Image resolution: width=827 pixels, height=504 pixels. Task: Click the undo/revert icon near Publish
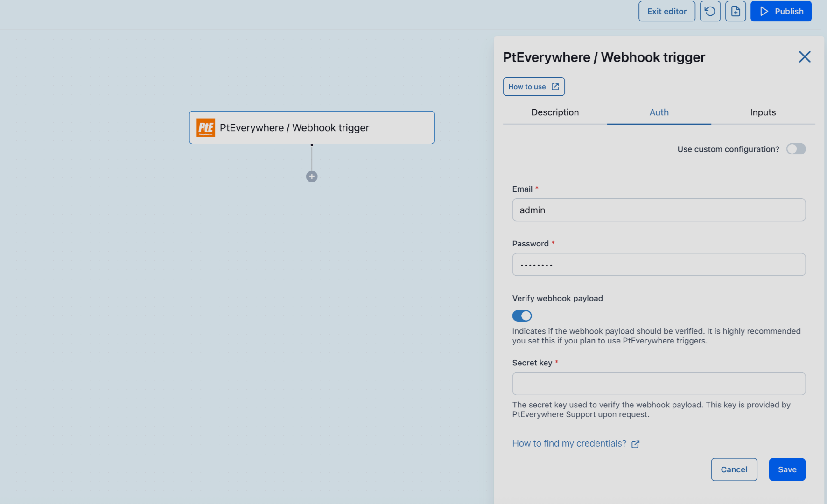click(710, 11)
